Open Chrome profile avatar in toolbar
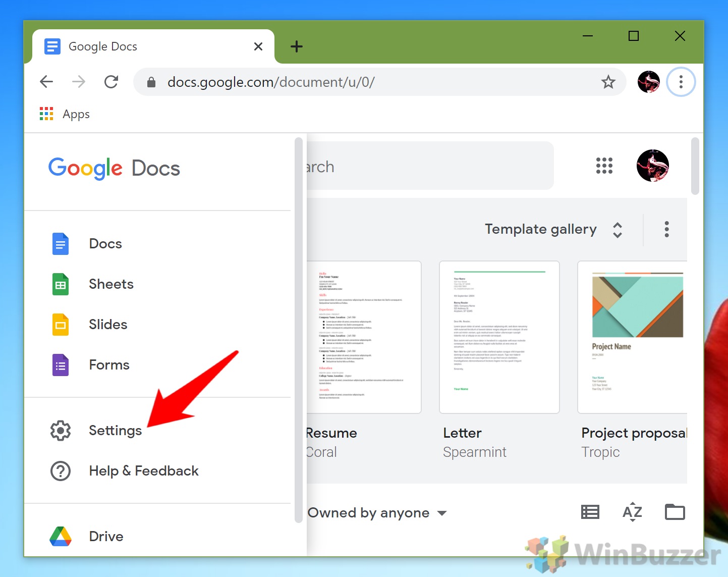Viewport: 728px width, 577px height. tap(649, 82)
